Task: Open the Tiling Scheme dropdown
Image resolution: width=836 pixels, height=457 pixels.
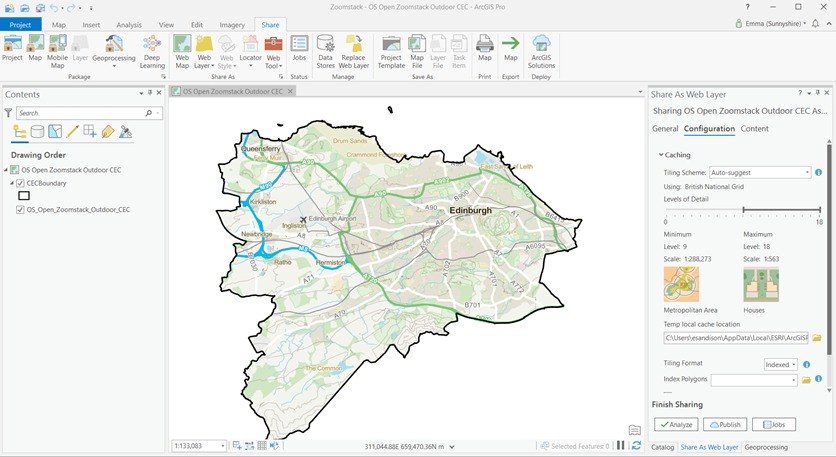Action: pyautogui.click(x=807, y=172)
